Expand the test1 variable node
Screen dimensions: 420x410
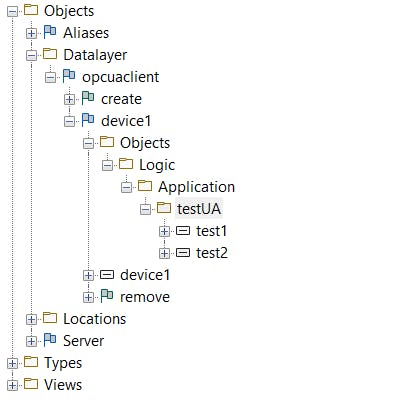tap(164, 231)
